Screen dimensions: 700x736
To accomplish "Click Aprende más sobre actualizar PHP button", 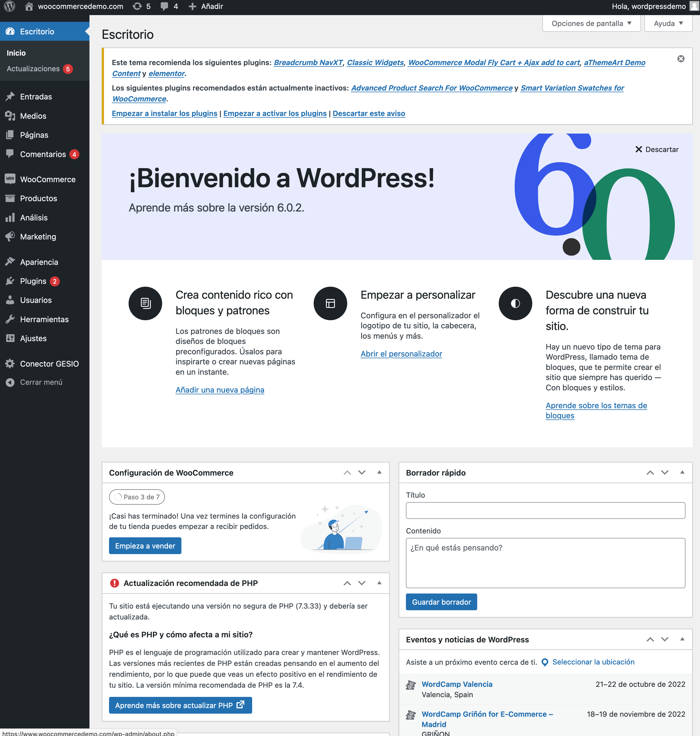I will coord(180,706).
